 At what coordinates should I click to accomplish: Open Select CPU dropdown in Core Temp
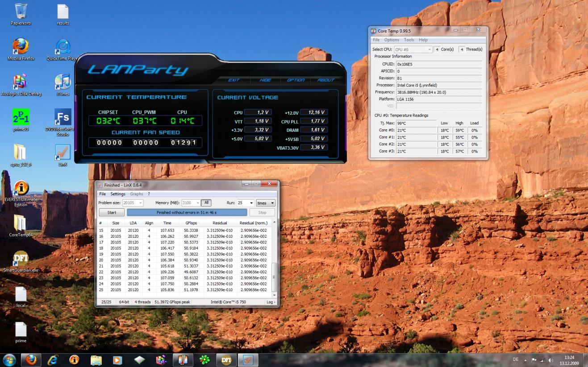tap(413, 49)
